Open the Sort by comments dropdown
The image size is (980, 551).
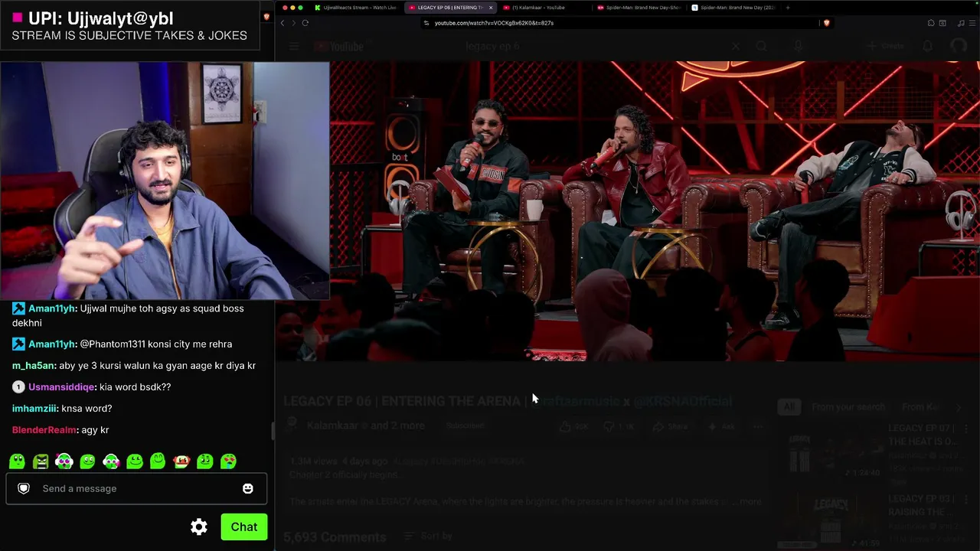tap(429, 536)
